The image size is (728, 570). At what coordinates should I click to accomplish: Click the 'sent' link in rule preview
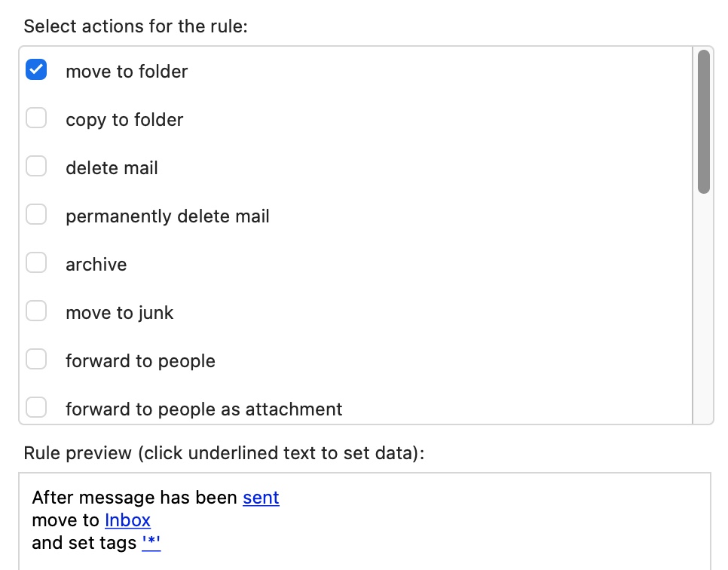[x=261, y=498]
